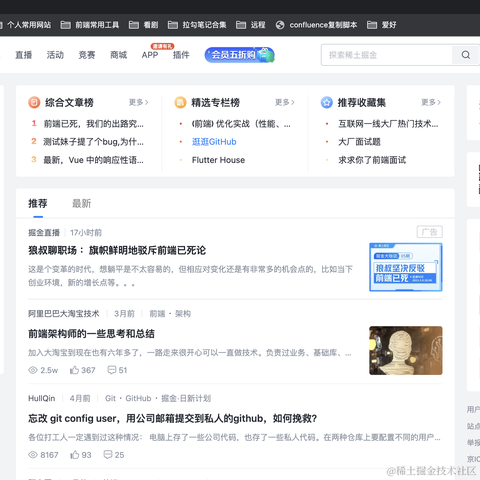
Task: Go to 活动 nav item
Action: [x=55, y=55]
